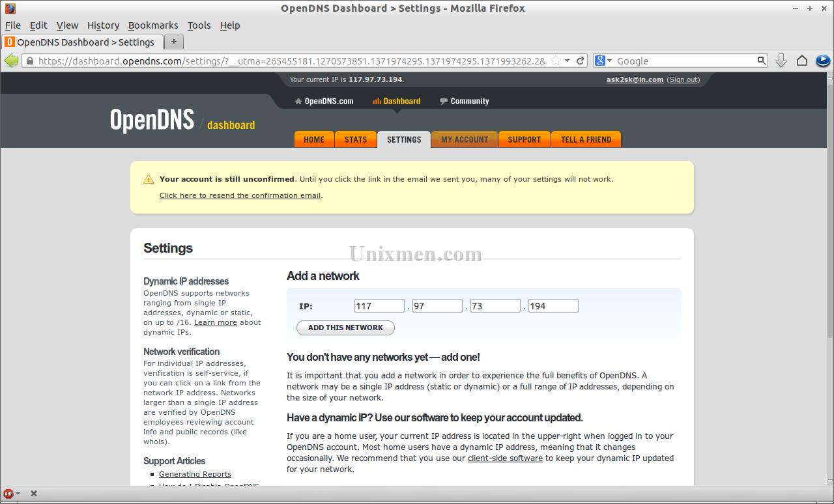834x504 pixels.
Task: Open the TELL A FRIEND tab
Action: point(586,139)
